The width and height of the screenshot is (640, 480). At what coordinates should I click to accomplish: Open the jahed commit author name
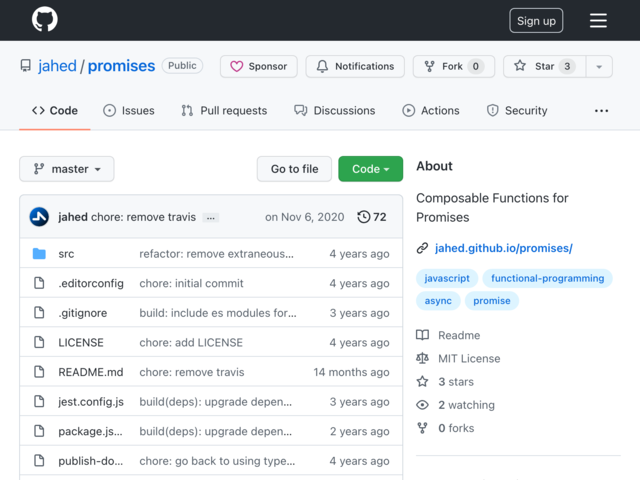(x=73, y=217)
